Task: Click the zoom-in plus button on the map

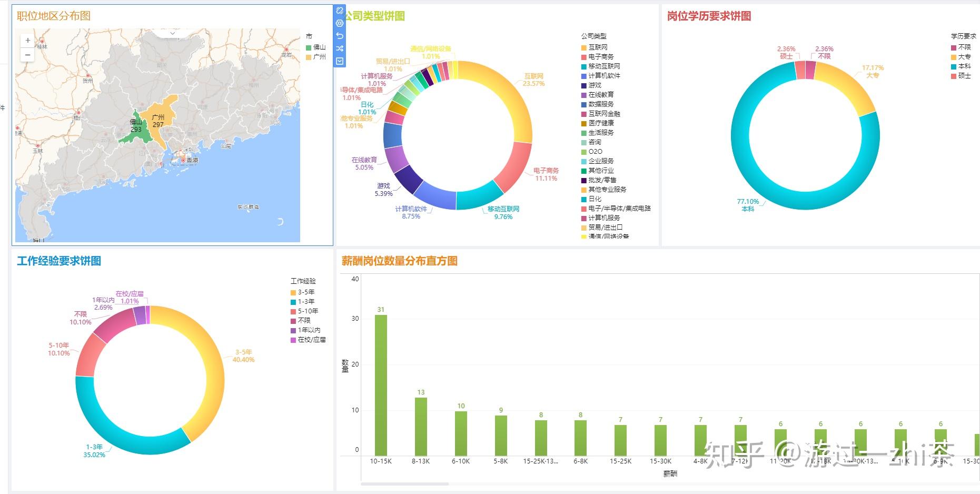Action: [x=27, y=40]
